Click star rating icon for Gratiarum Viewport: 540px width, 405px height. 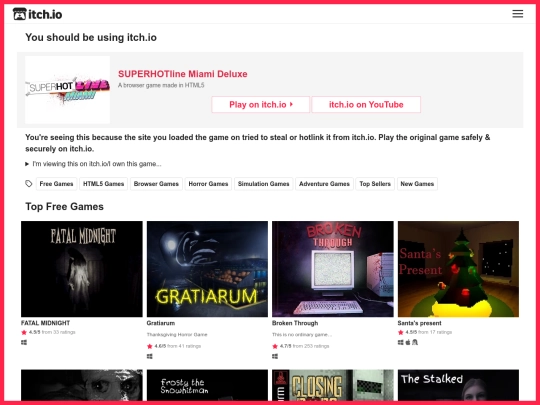pyautogui.click(x=149, y=346)
